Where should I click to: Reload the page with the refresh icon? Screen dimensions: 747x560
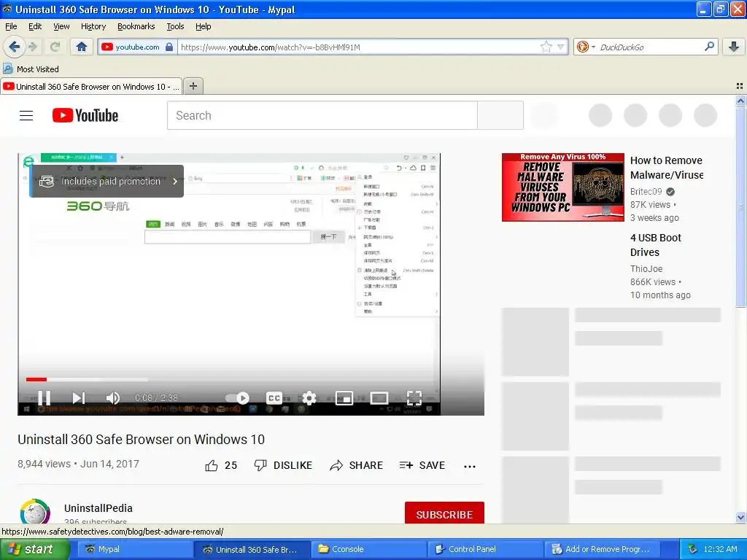55,47
